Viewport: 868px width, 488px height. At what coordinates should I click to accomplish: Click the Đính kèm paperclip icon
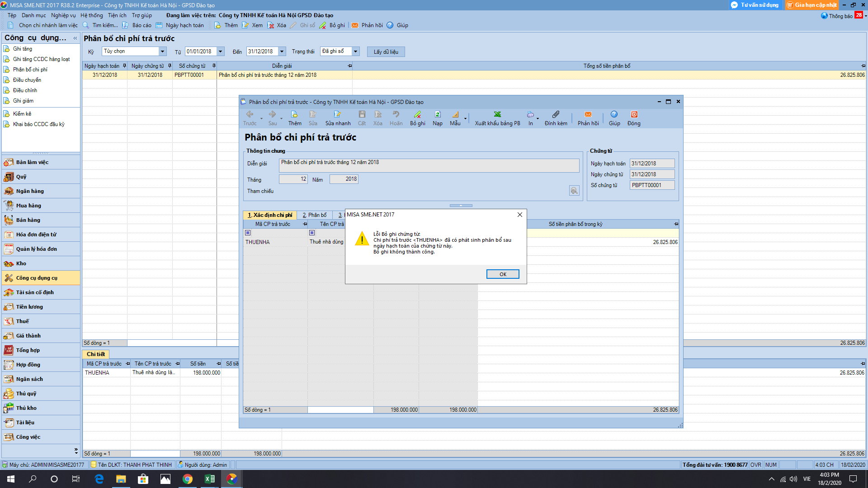coord(556,114)
